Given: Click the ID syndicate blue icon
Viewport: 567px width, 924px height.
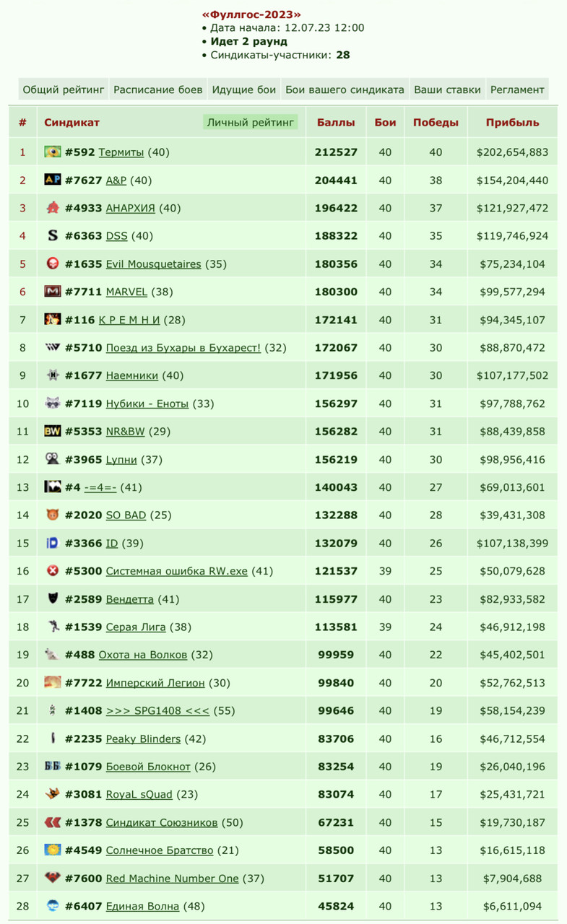Looking at the screenshot, I should (52, 543).
